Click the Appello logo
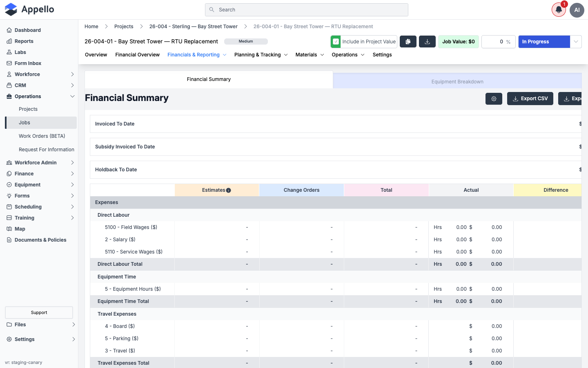The width and height of the screenshot is (588, 368). (29, 9)
